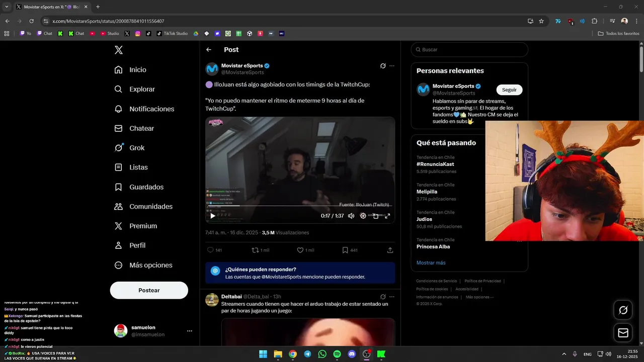Expand footer Más opciones

(x=479, y=297)
